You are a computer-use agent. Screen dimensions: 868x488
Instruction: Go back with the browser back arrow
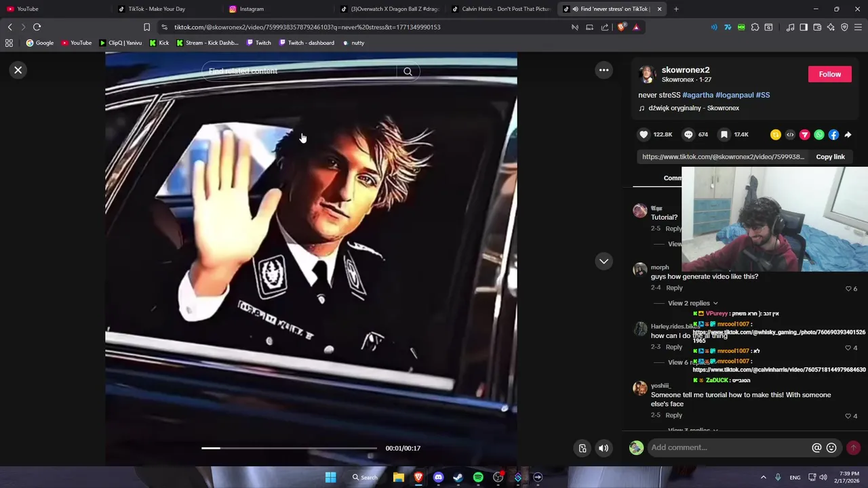coord(9,27)
